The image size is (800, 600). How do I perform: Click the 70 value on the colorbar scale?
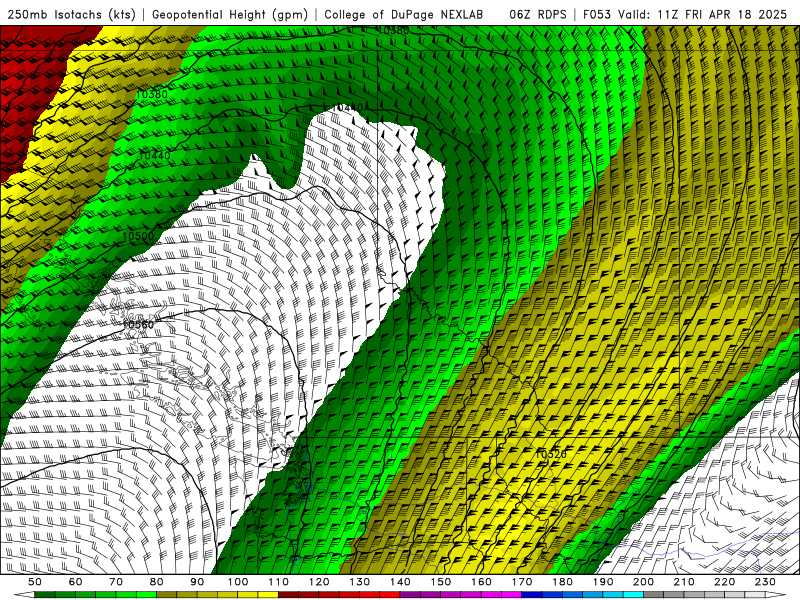click(x=116, y=582)
